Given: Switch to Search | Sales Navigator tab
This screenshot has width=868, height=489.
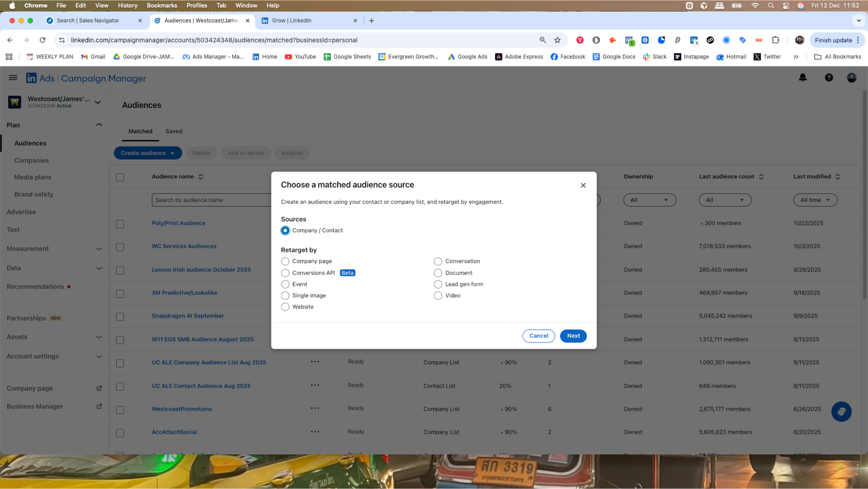Looking at the screenshot, I should click(x=94, y=20).
